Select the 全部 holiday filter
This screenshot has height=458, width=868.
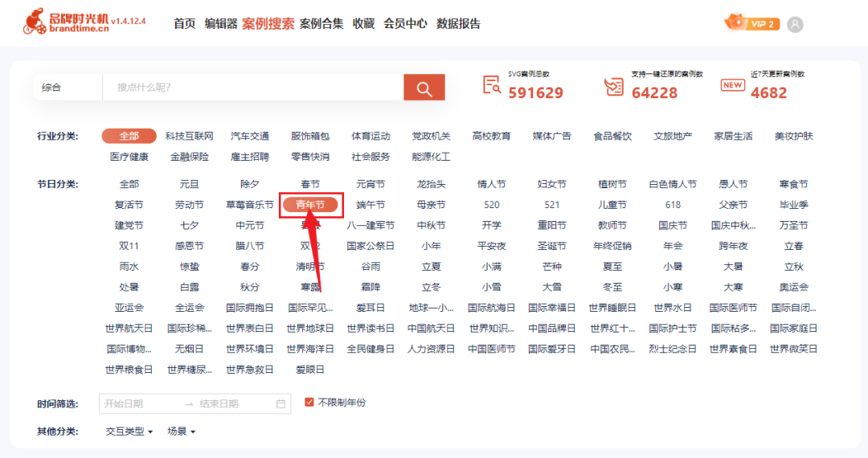129,184
